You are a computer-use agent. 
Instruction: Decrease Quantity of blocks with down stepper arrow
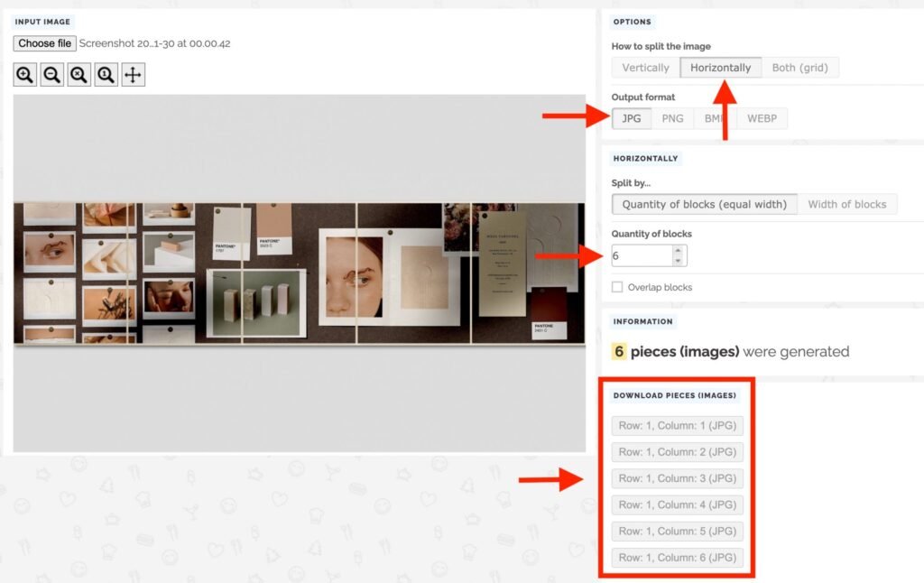(x=678, y=261)
